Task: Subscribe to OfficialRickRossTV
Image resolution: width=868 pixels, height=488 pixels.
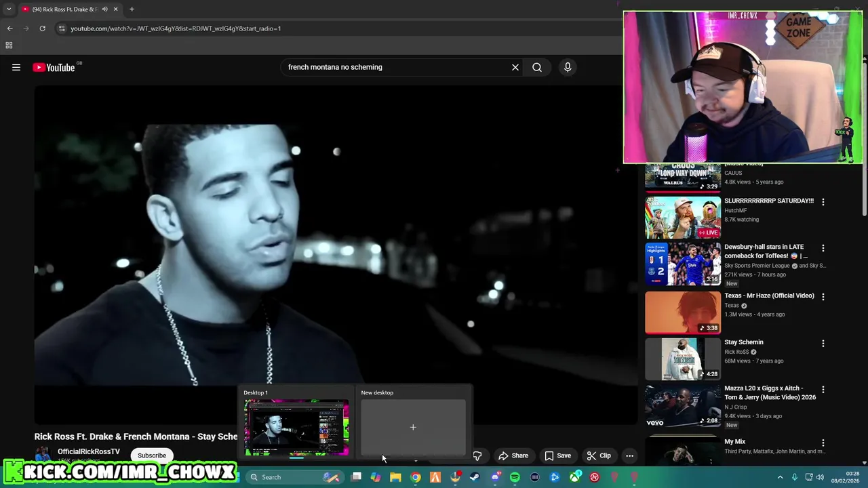Action: 152,455
